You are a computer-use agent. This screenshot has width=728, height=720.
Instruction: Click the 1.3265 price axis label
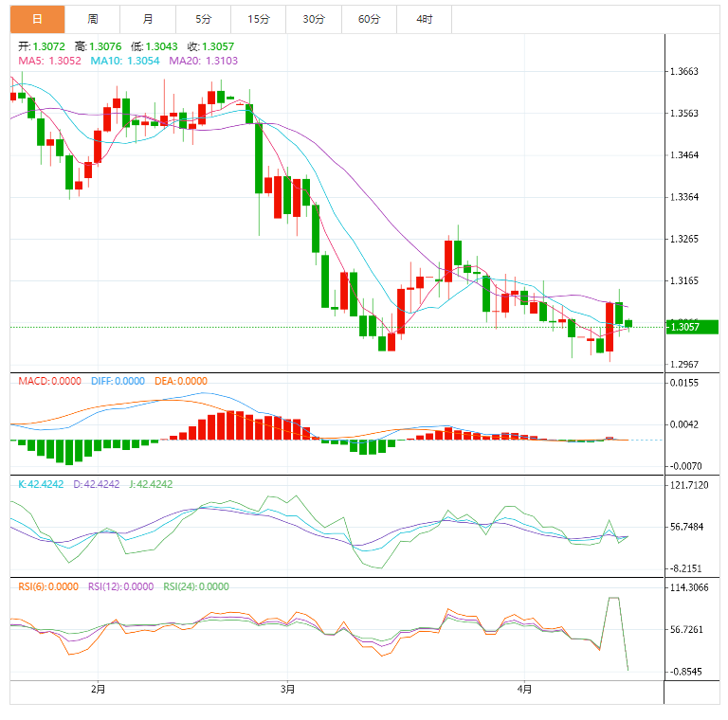point(683,239)
